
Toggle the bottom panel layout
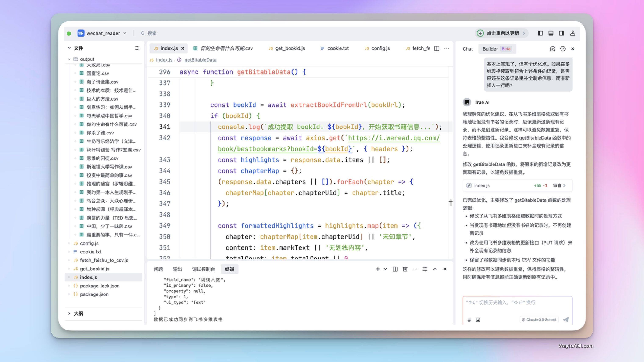[551, 33]
